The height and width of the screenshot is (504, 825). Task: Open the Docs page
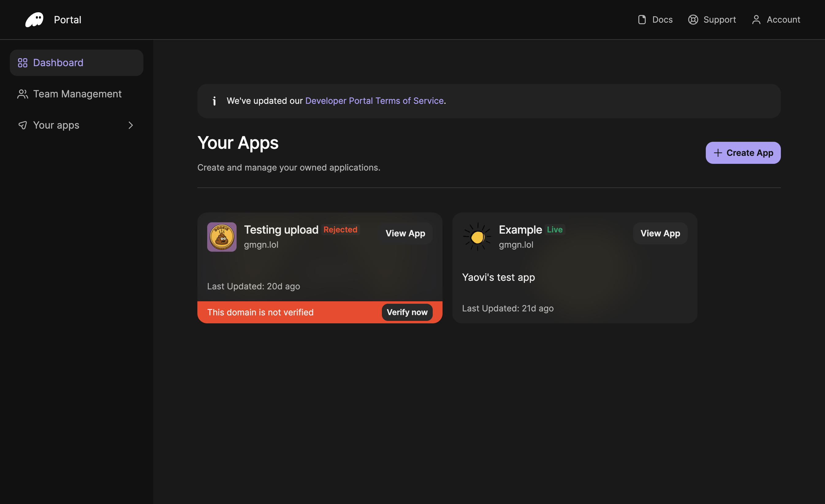(x=655, y=20)
